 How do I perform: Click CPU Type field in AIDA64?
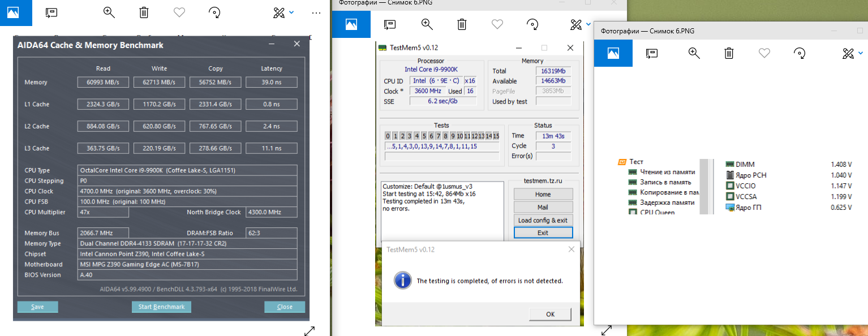click(x=187, y=170)
